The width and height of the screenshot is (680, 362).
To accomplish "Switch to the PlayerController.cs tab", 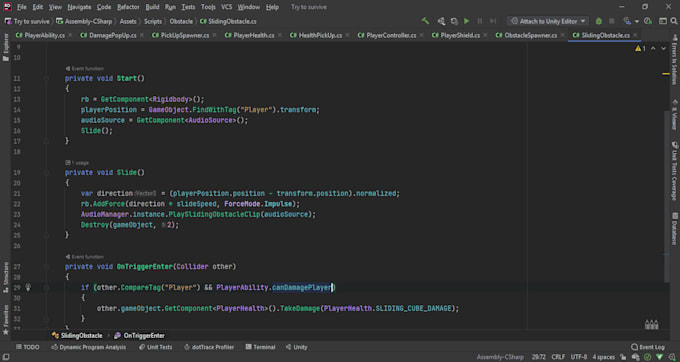I will point(391,36).
